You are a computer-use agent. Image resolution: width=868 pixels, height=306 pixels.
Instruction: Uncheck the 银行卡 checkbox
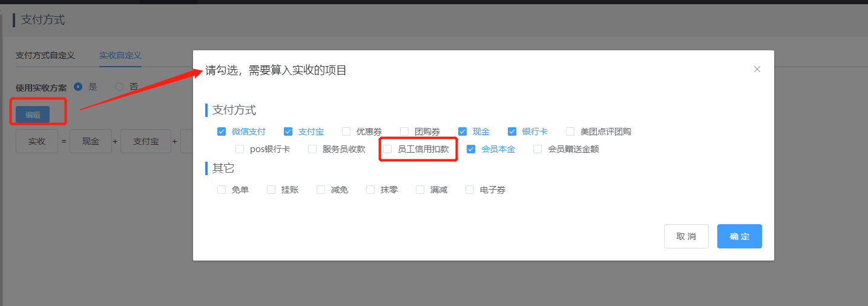coord(512,131)
